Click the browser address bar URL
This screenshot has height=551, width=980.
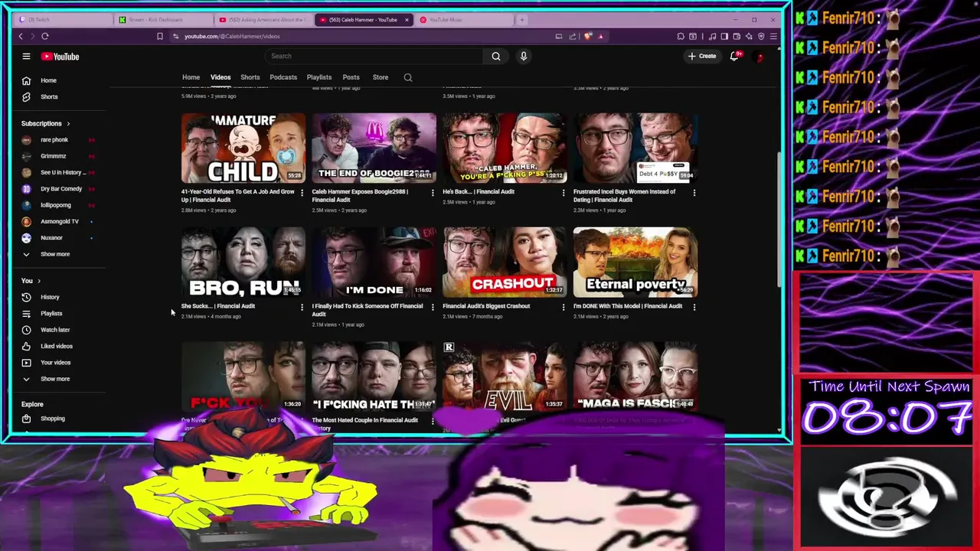tap(232, 36)
